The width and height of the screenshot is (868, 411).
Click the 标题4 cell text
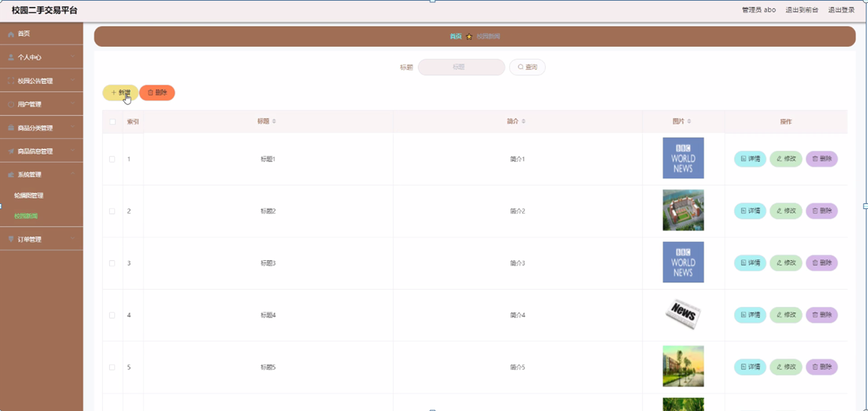(x=269, y=315)
